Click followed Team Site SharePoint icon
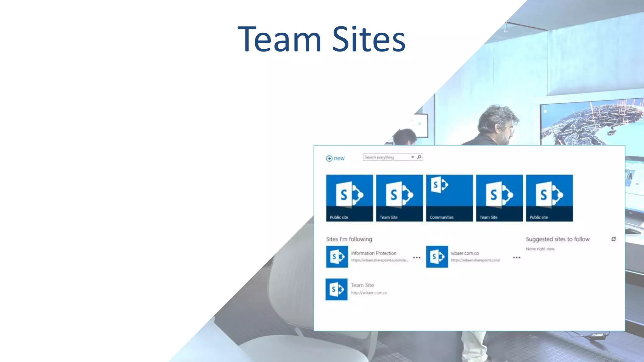Screen dimensions: 644x362 336,289
